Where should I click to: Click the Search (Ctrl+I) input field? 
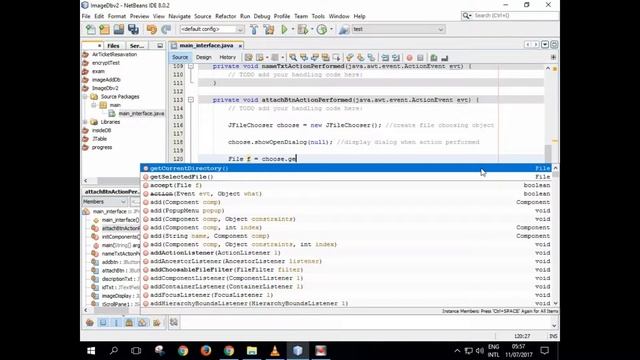(x=515, y=16)
